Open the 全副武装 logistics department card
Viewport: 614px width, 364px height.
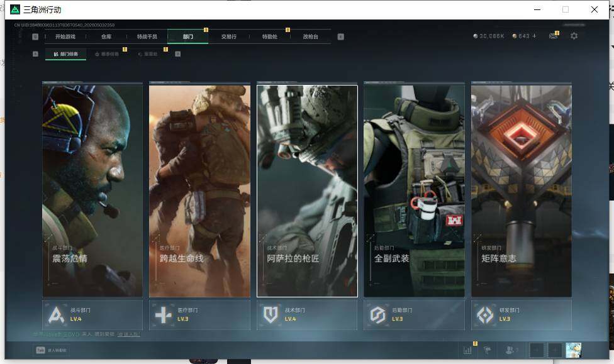tap(415, 191)
